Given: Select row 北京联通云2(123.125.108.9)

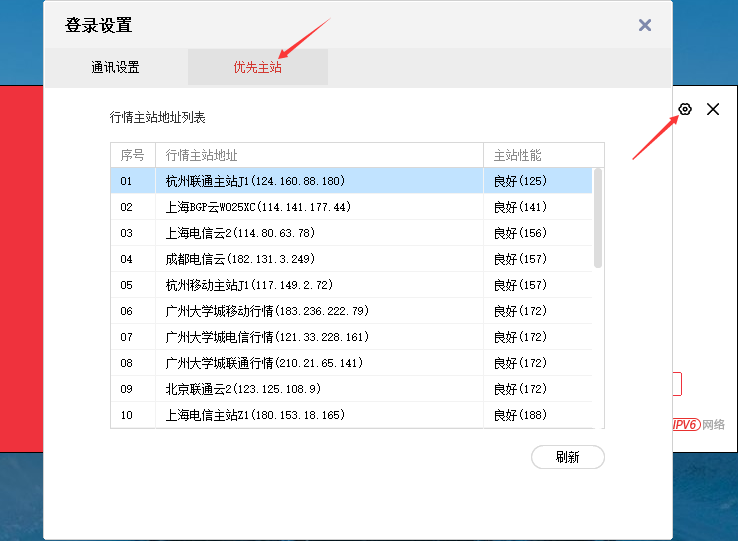Looking at the screenshot, I should coord(351,388).
